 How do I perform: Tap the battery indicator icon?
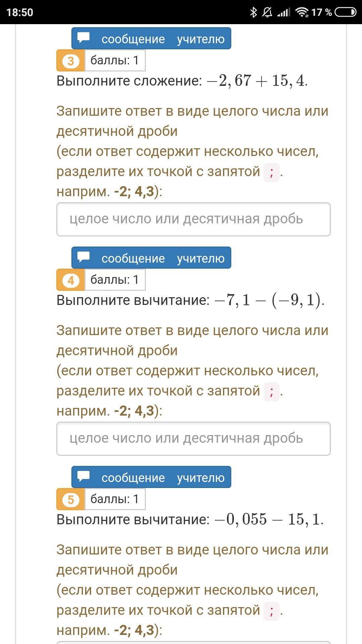(x=346, y=12)
